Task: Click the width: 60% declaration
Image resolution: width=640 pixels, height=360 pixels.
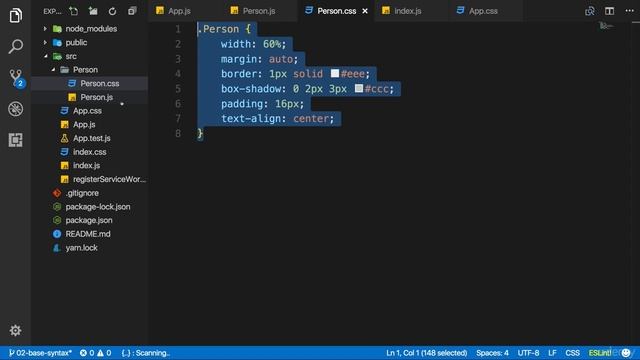Action: pos(253,44)
